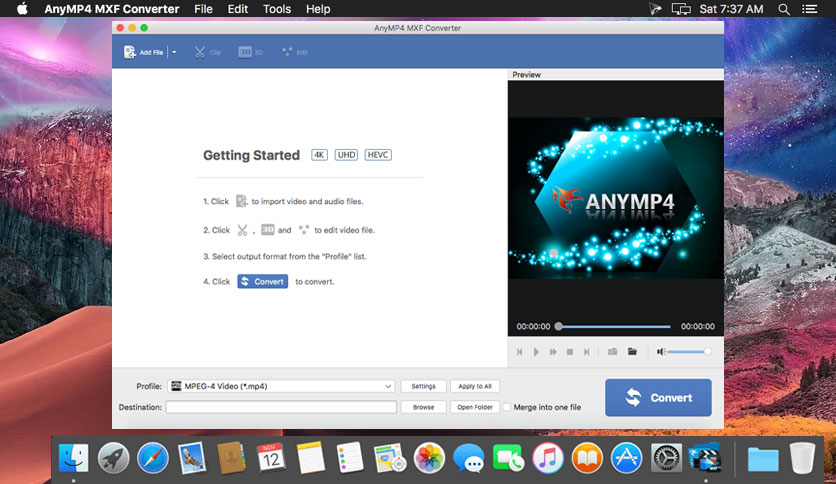Open FaceTime from the Dock
This screenshot has width=836, height=484.
[x=508, y=457]
